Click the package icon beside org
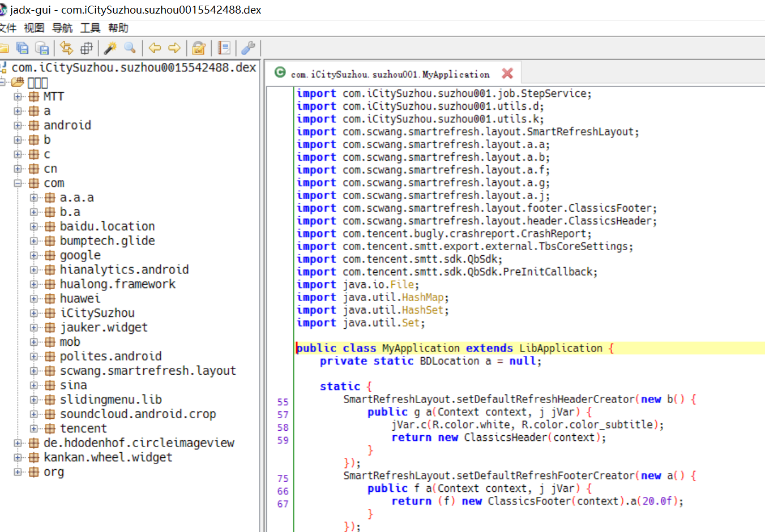765x532 pixels. pos(34,472)
